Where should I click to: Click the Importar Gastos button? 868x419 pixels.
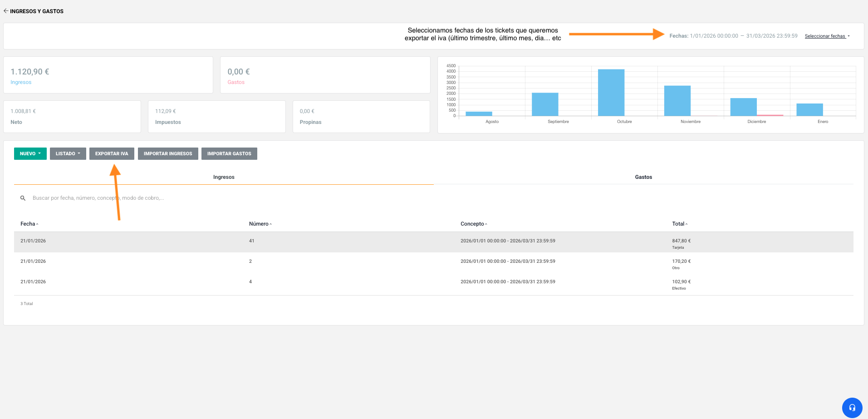[229, 154]
